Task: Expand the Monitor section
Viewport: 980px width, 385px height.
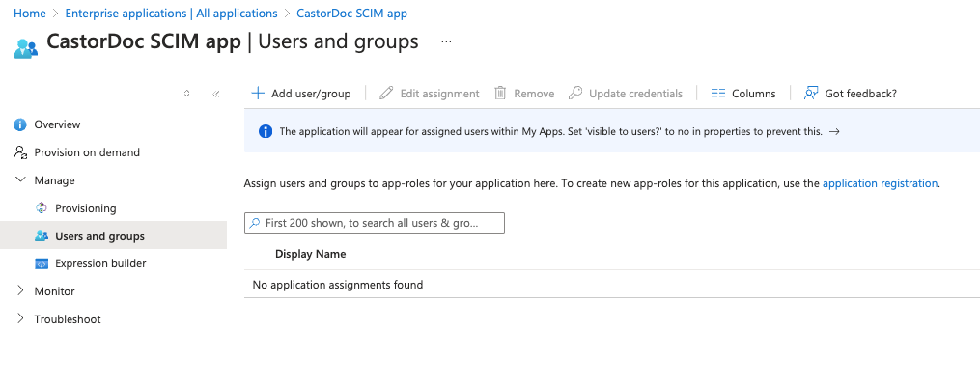Action: click(20, 290)
